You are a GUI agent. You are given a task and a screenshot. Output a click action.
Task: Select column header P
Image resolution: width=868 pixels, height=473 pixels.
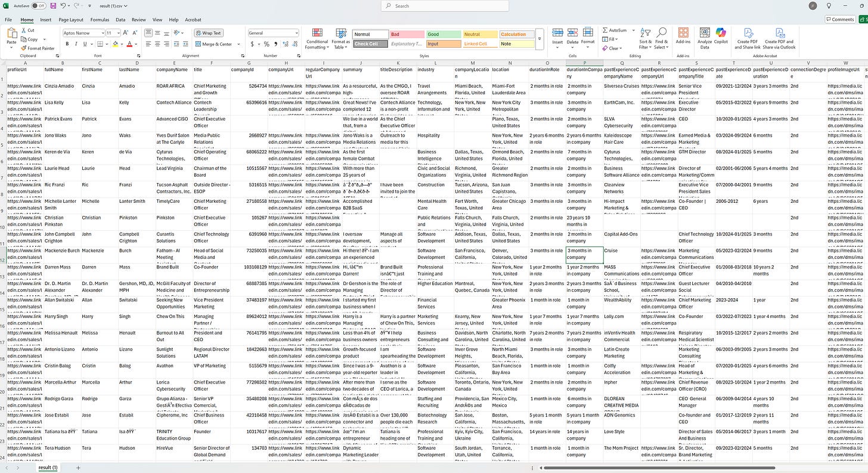coord(584,63)
